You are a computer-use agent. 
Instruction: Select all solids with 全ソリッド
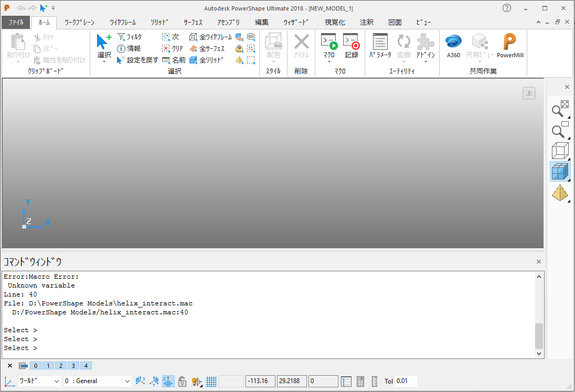pos(207,60)
